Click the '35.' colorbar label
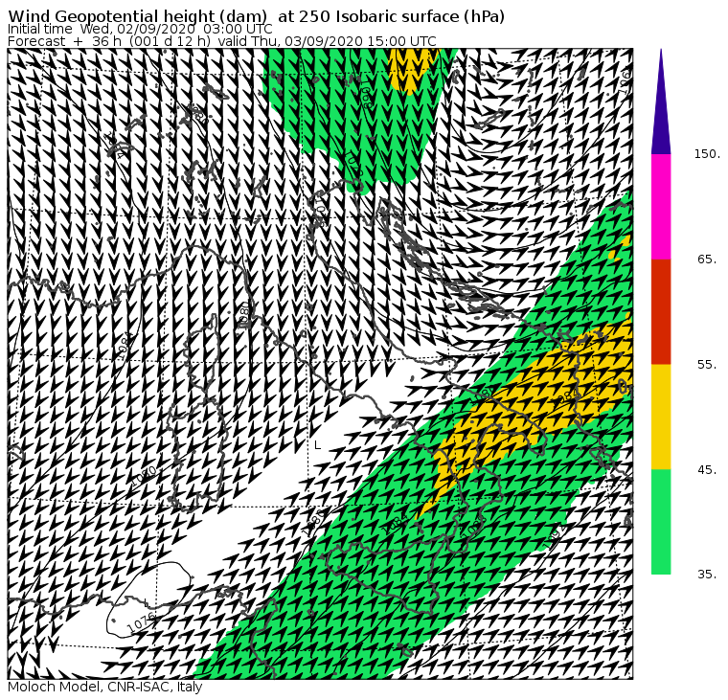 tap(707, 575)
